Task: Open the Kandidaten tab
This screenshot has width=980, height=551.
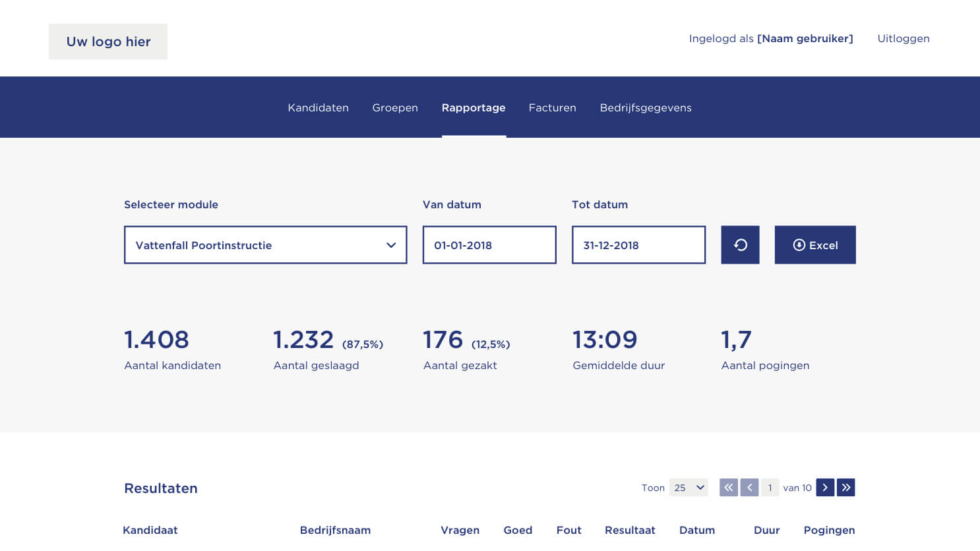Action: (x=318, y=108)
